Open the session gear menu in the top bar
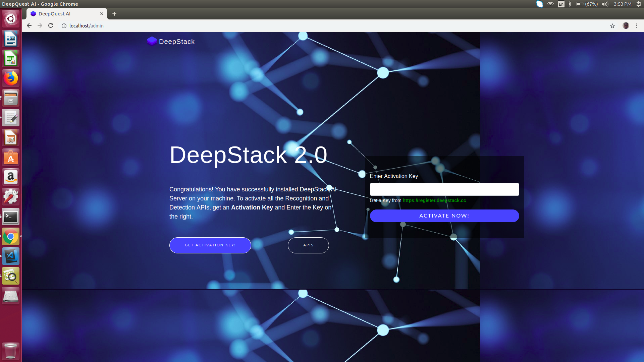The width and height of the screenshot is (644, 362). 640,4
